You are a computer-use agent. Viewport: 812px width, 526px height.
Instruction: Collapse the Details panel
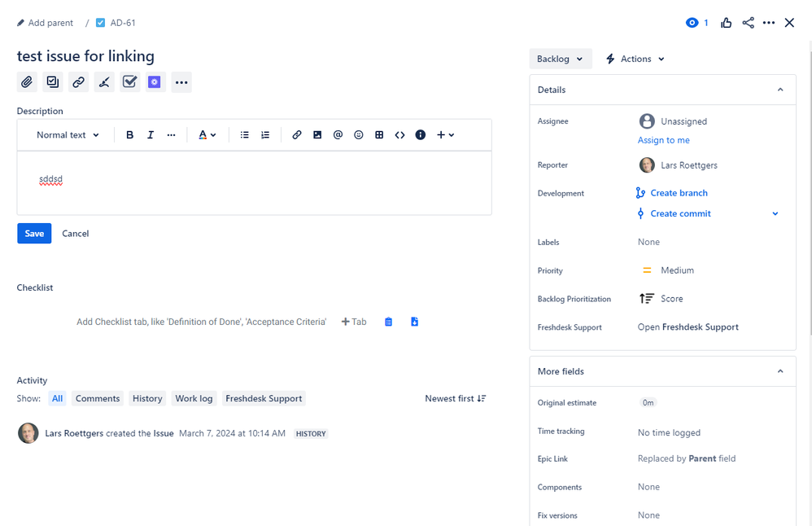point(780,90)
